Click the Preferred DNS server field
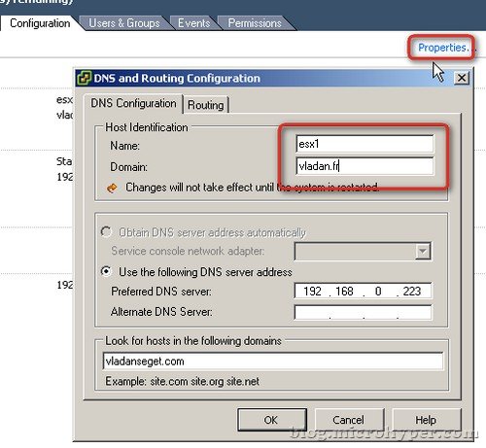 coord(363,291)
